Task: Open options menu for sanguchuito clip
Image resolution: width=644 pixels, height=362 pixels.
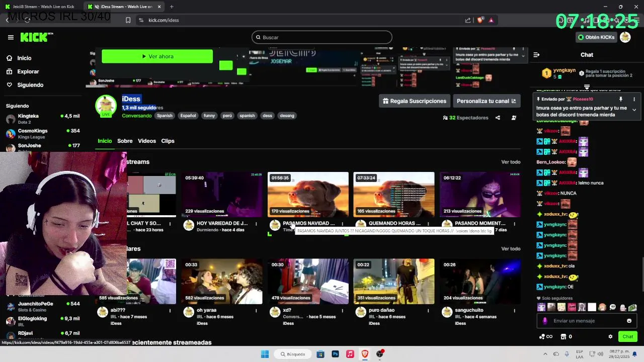Action: click(514, 311)
